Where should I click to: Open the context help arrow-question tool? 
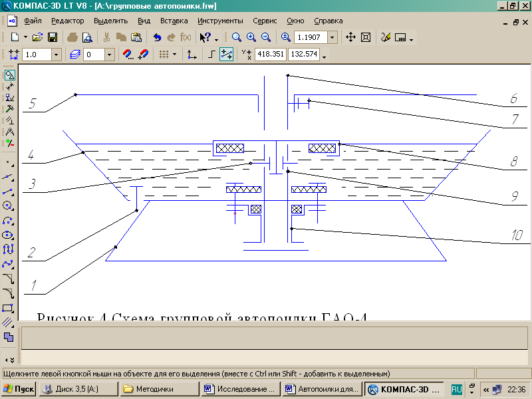pyautogui.click(x=205, y=37)
